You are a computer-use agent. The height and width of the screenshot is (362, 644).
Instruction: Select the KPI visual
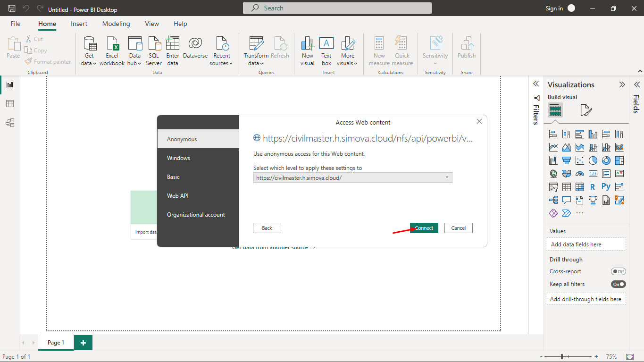click(619, 174)
